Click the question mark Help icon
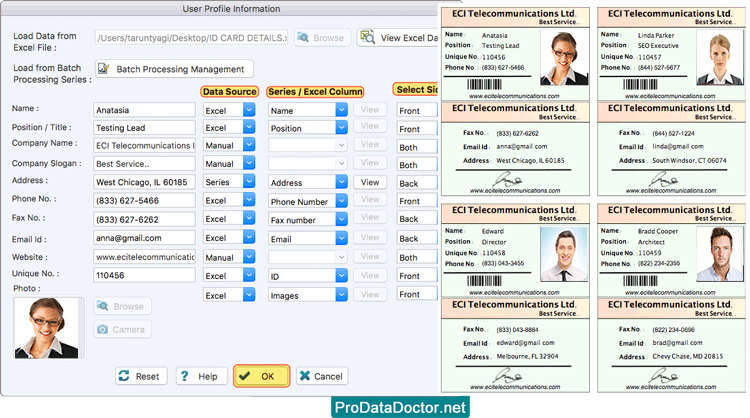 pos(185,376)
